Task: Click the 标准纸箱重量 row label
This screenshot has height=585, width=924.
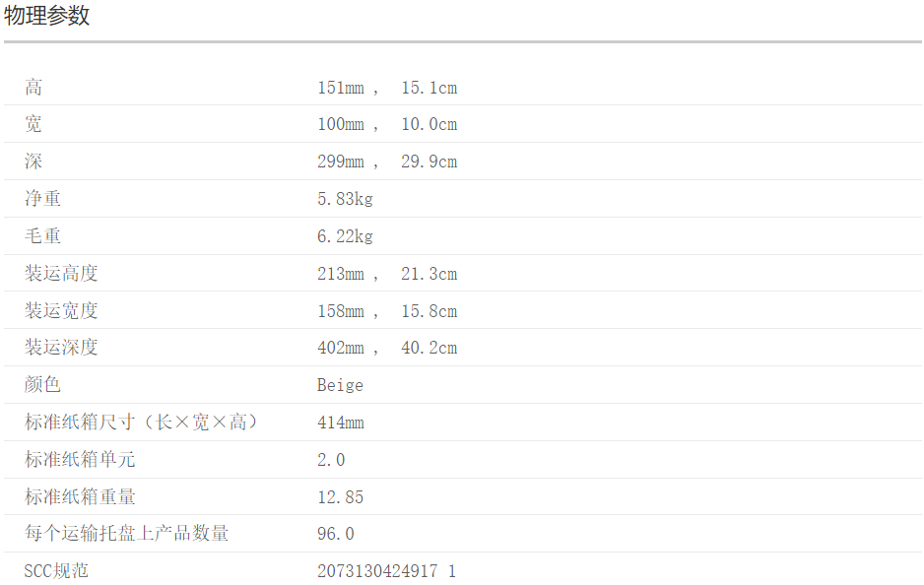Action: click(80, 497)
